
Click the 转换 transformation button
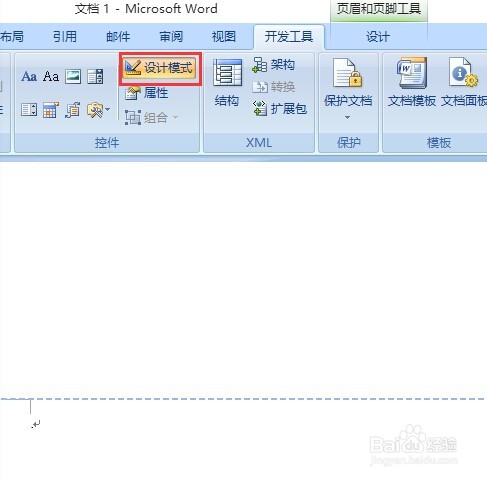pos(274,87)
